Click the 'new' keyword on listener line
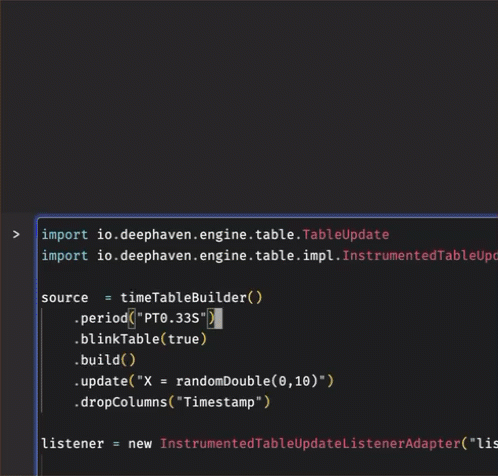498x476 pixels. (140, 444)
